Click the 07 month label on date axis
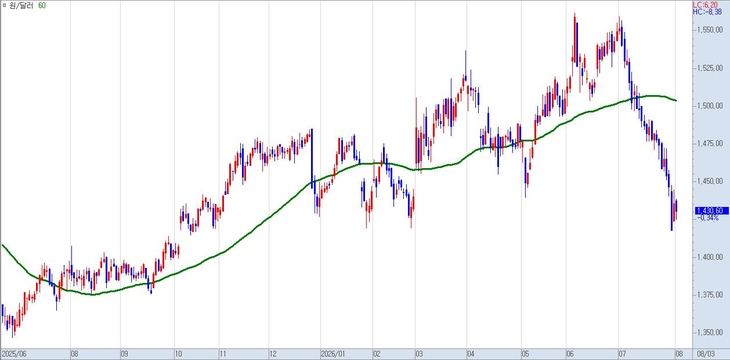The height and width of the screenshot is (360, 730). tap(622, 353)
